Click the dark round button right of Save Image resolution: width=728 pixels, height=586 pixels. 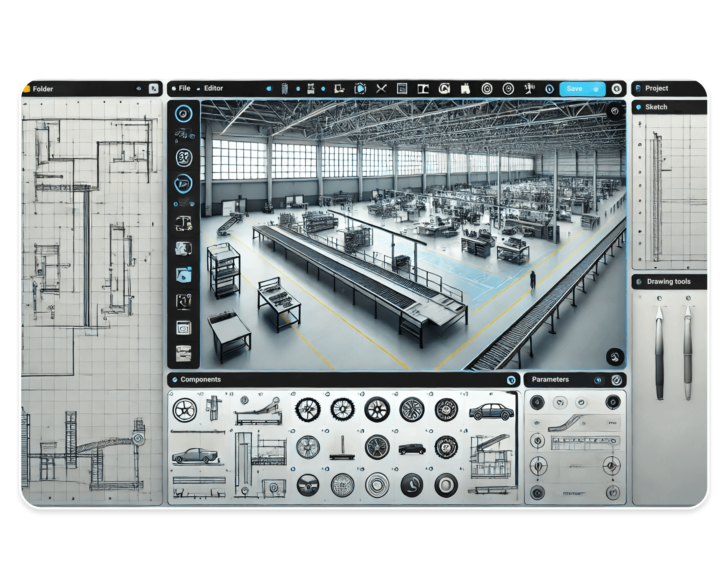(x=617, y=89)
